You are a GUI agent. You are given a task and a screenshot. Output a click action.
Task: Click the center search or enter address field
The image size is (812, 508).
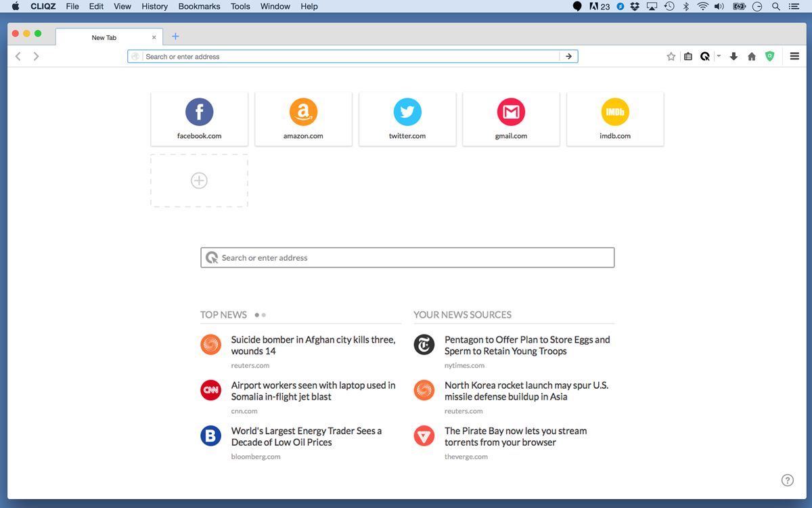click(407, 257)
